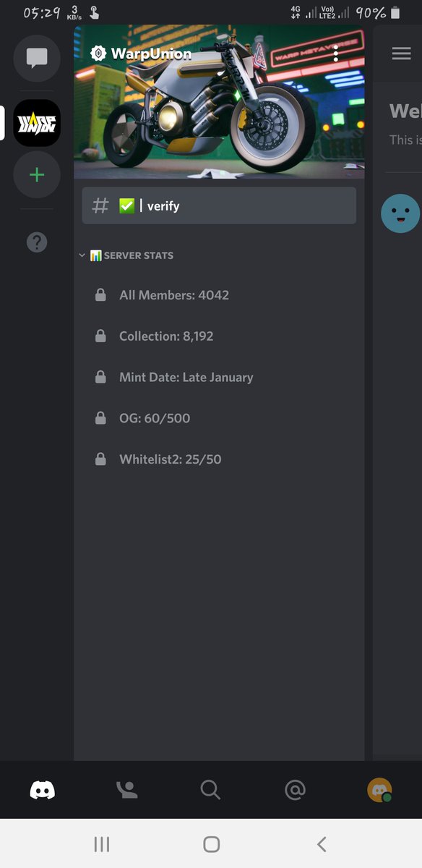This screenshot has width=422, height=868.
Task: Open direct messages chat bubble icon
Action: point(37,58)
